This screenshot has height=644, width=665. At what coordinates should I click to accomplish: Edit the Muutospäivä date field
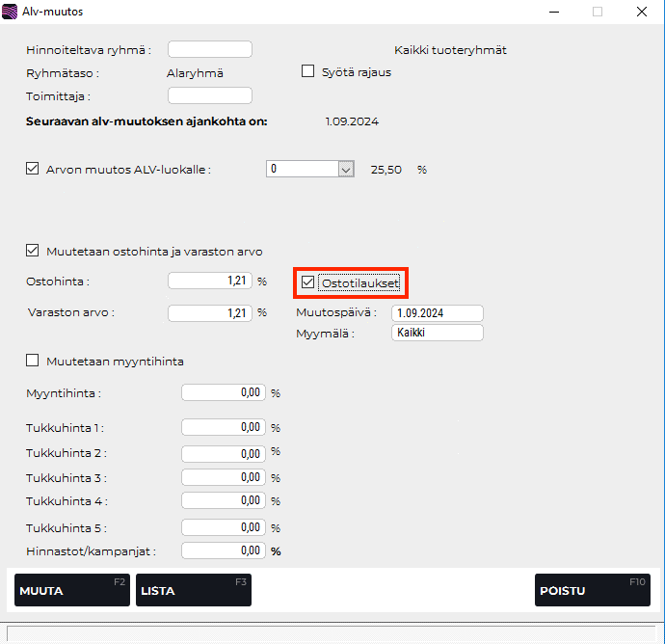tap(437, 313)
